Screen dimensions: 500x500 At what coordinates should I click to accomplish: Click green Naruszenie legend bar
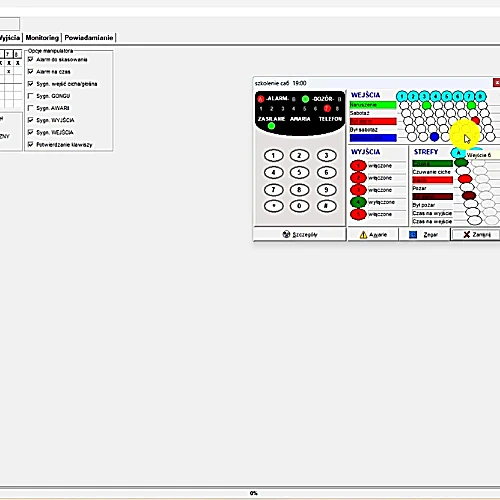[373, 105]
